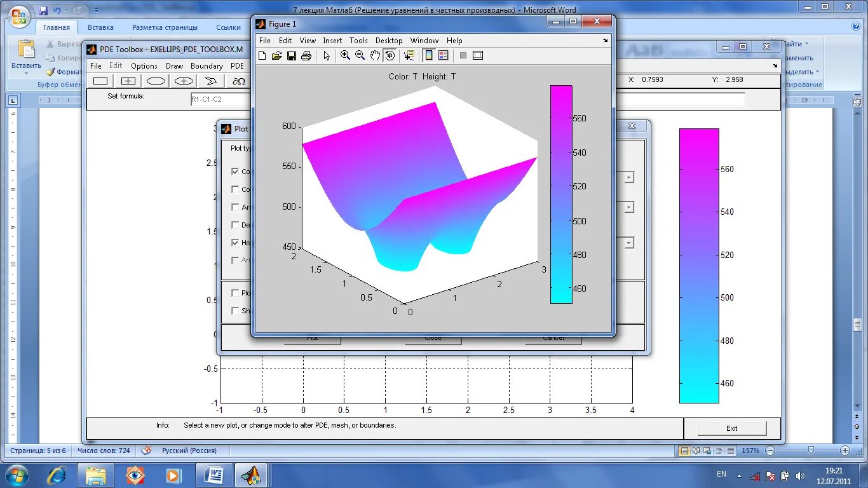Open the second dropdown in the Plot dialog

(627, 207)
